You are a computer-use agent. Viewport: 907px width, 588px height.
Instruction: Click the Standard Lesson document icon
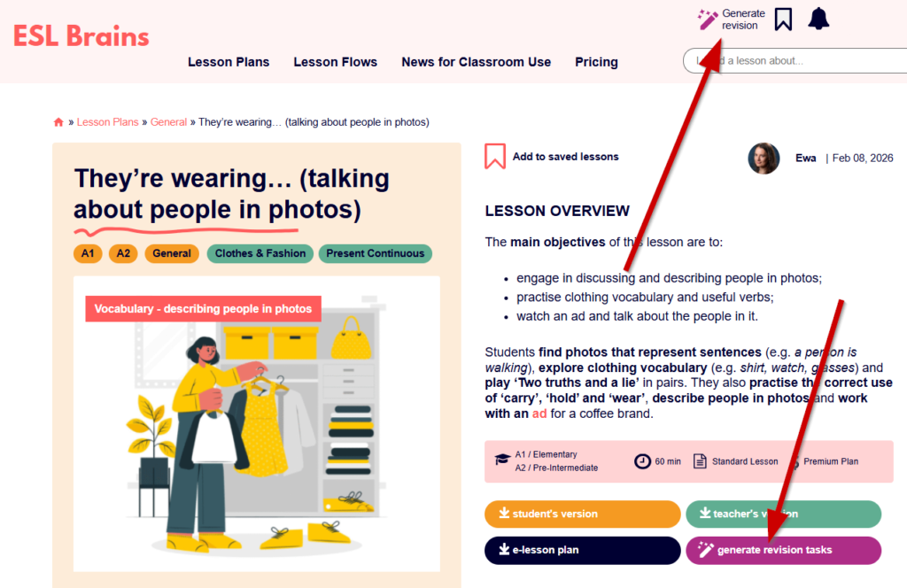click(700, 460)
